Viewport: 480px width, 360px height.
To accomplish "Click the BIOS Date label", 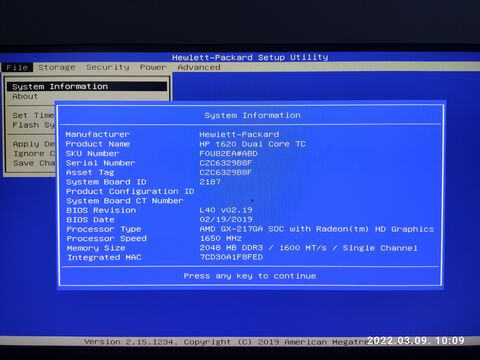I will coord(90,220).
